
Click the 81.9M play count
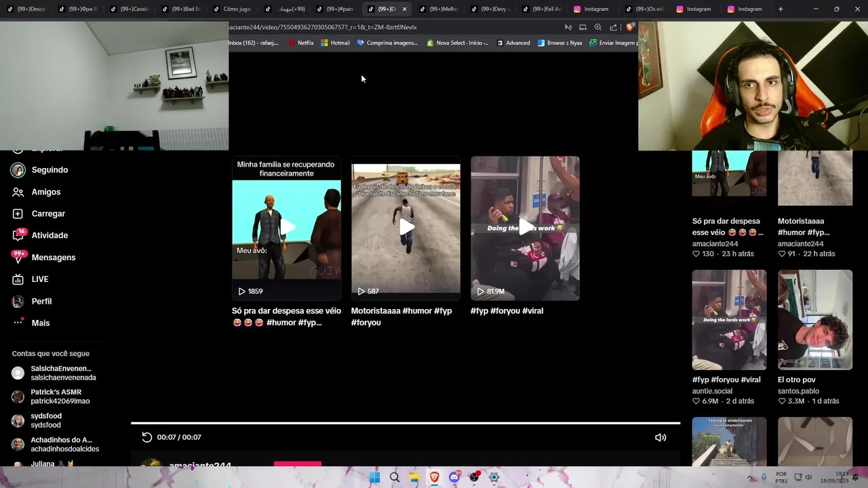click(490, 291)
